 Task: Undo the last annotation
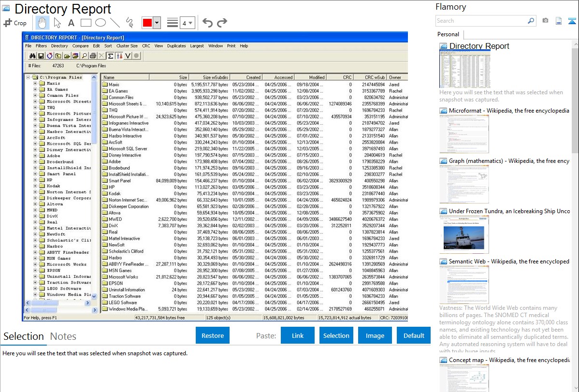click(x=207, y=23)
